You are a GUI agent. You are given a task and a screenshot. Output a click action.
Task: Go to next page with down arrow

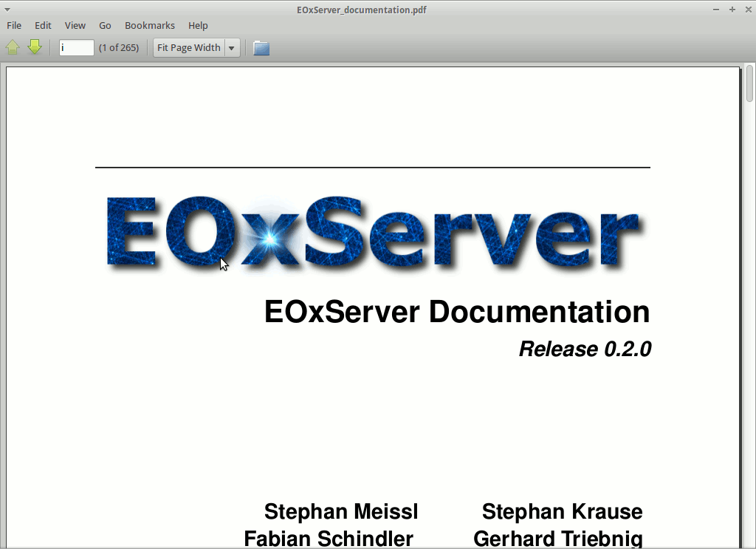click(x=35, y=47)
